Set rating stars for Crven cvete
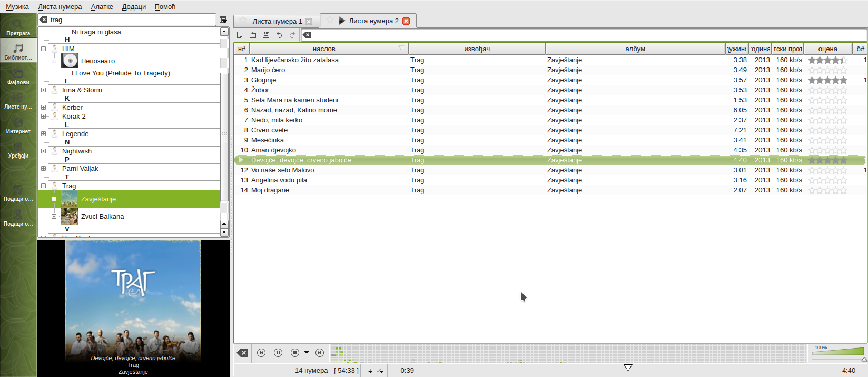This screenshot has height=377, width=868. click(827, 130)
